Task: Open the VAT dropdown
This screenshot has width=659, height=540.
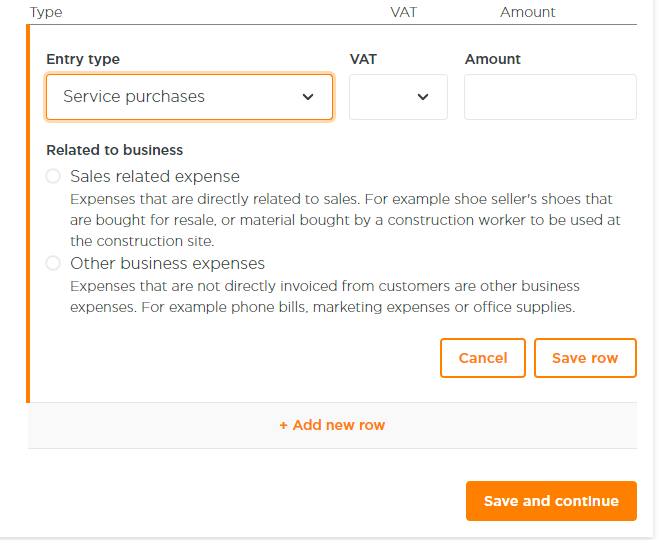Action: tap(398, 97)
